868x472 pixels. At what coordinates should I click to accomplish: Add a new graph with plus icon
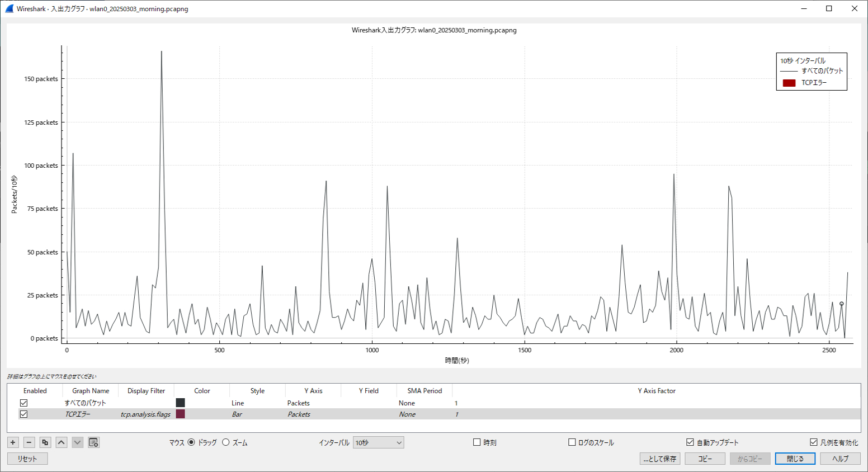click(13, 442)
